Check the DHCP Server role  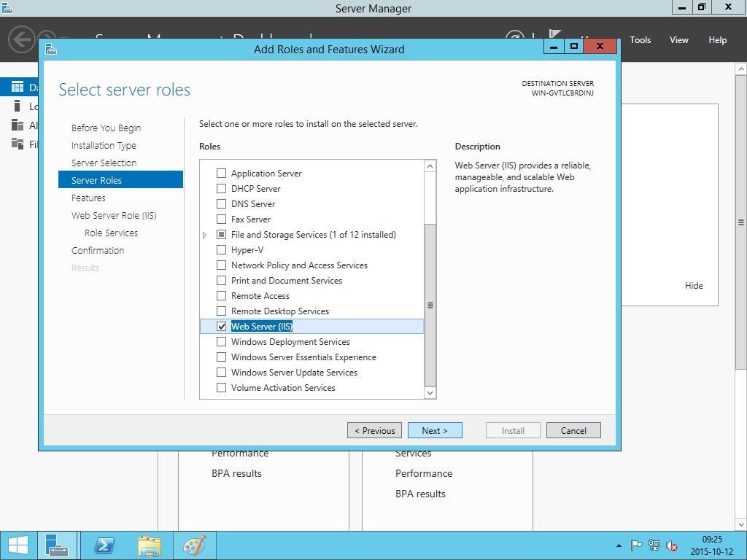tap(221, 189)
